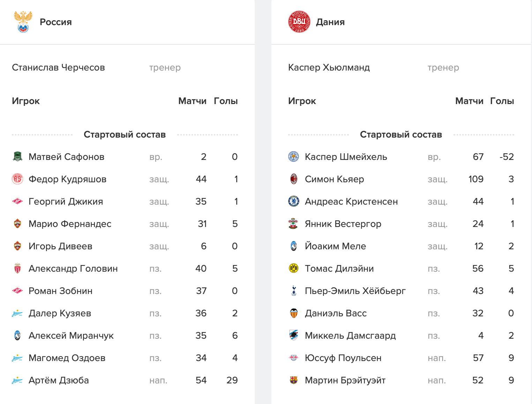
Task: Open coach Станислав Черчесов profile
Action: [58, 67]
